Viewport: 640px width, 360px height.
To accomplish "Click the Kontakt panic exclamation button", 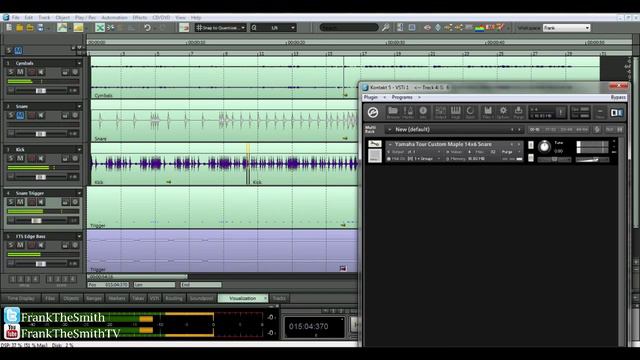I will pos(560,112).
